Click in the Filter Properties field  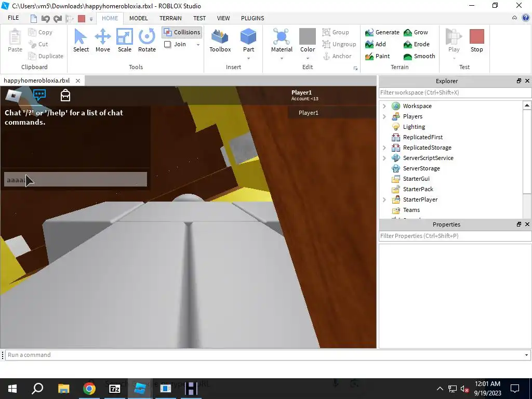point(455,236)
